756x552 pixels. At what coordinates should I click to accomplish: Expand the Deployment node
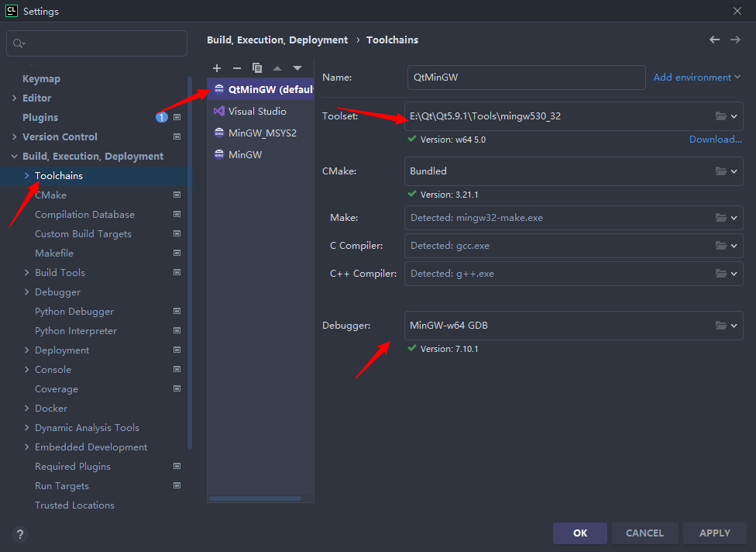coord(26,350)
